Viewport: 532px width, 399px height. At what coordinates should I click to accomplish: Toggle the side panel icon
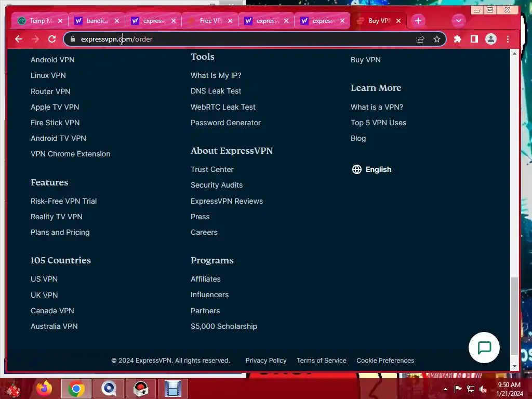click(x=474, y=39)
